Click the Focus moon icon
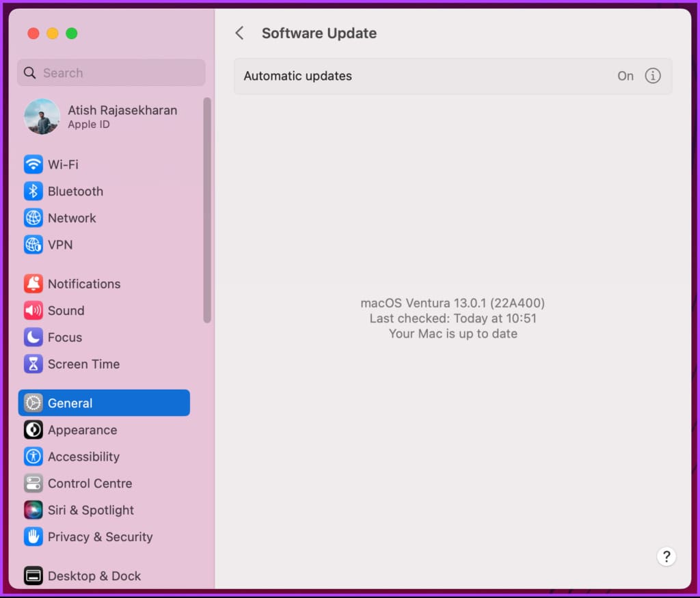700x598 pixels. click(33, 338)
